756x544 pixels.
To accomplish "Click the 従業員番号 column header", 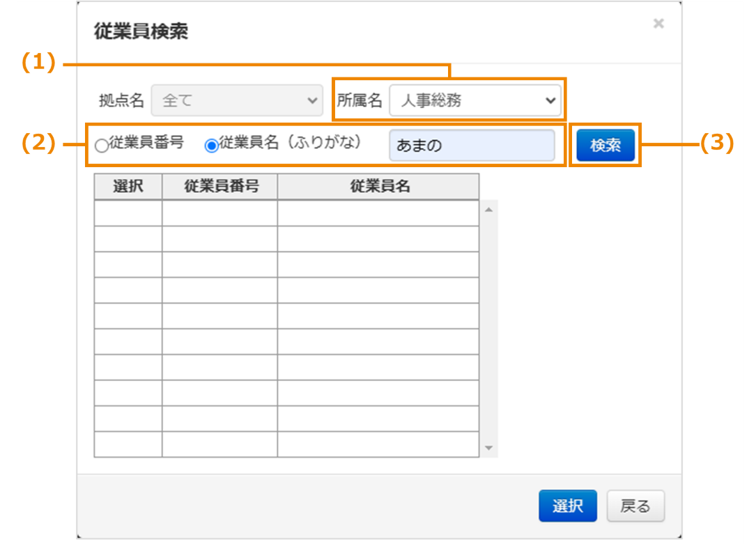I will pos(219,187).
